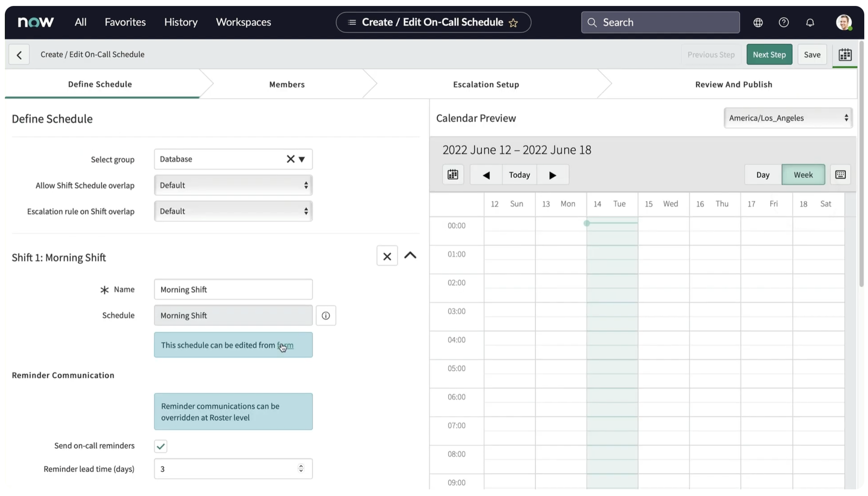This screenshot has width=868, height=496.
Task: Clear the Database group selection
Action: pos(291,159)
